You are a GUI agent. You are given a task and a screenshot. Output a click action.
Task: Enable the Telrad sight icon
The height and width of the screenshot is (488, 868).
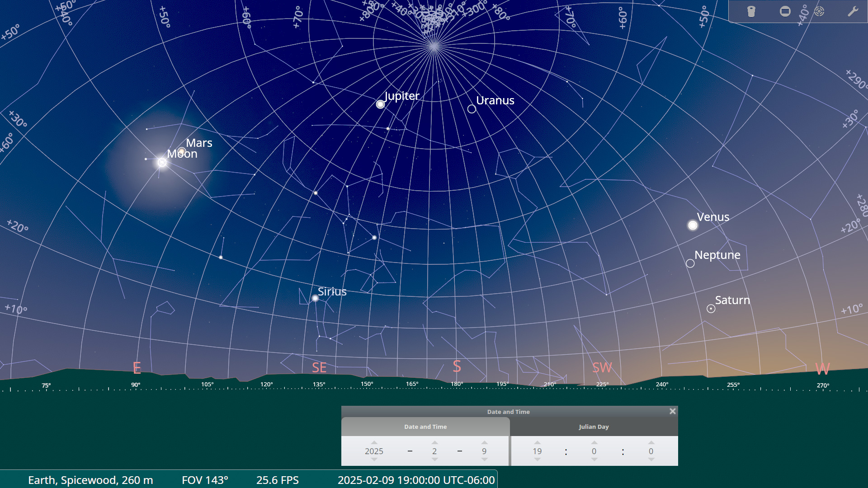819,11
